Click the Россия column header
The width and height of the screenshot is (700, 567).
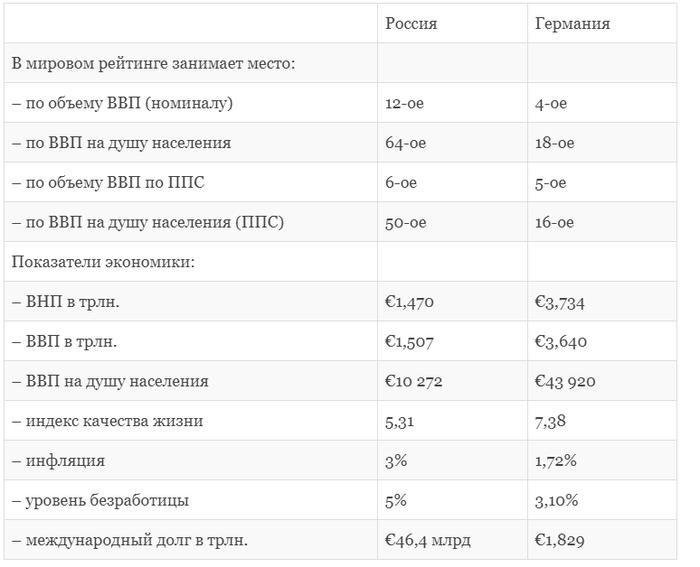tap(411, 23)
